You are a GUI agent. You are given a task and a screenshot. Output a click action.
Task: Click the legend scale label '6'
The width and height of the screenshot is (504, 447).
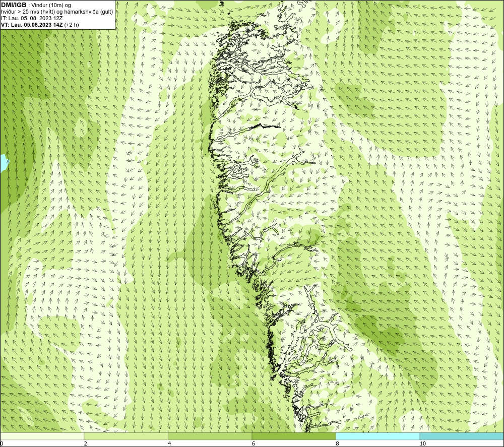tap(254, 443)
